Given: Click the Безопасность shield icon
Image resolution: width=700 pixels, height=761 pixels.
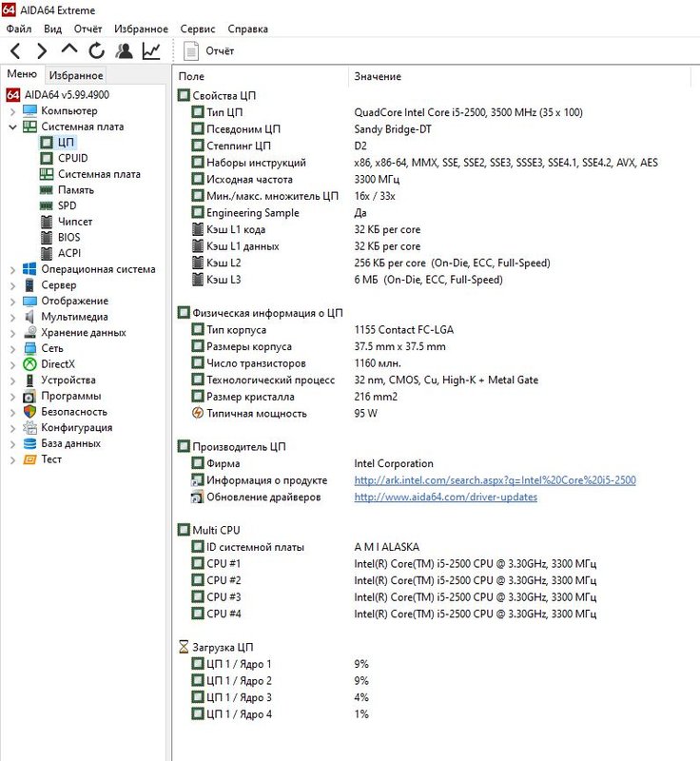Looking at the screenshot, I should (x=30, y=412).
